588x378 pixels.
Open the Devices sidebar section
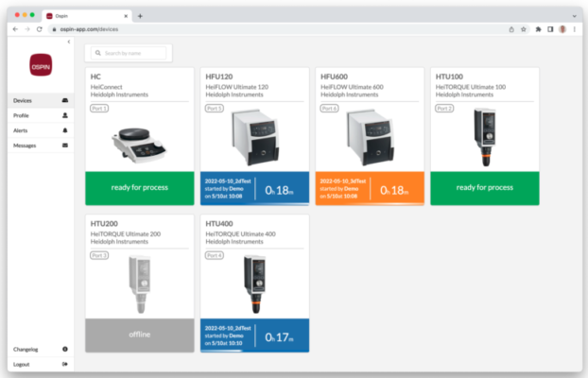tap(41, 100)
